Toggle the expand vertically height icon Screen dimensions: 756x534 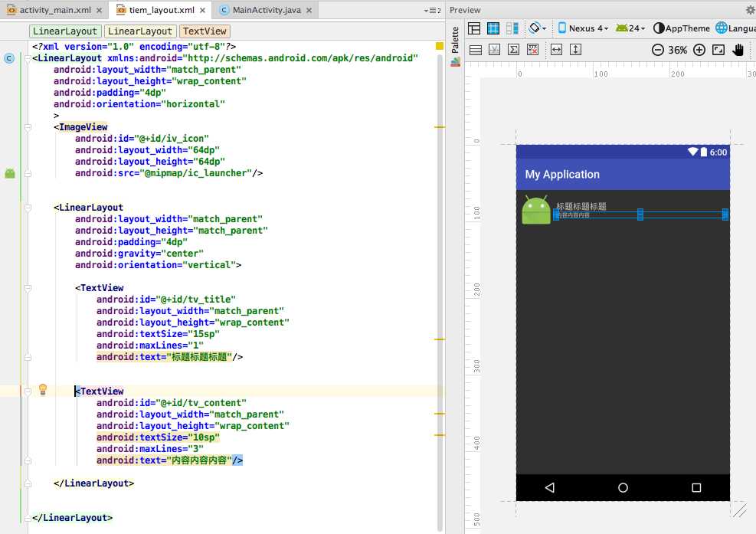[x=575, y=50]
